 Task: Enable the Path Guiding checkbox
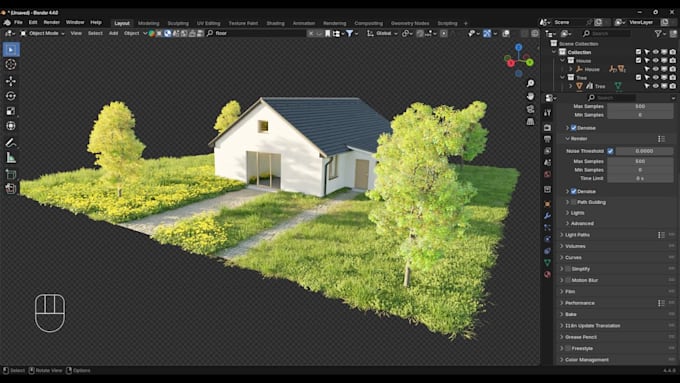[573, 202]
